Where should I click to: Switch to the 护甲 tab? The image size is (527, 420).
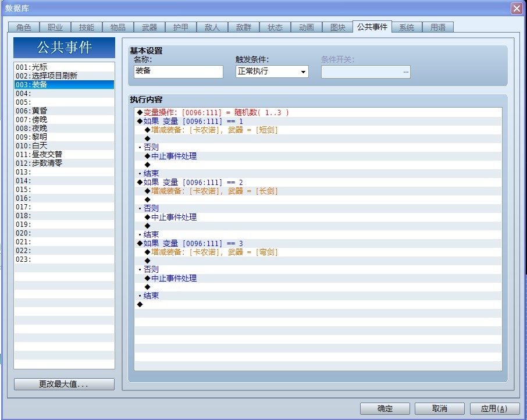tap(181, 27)
